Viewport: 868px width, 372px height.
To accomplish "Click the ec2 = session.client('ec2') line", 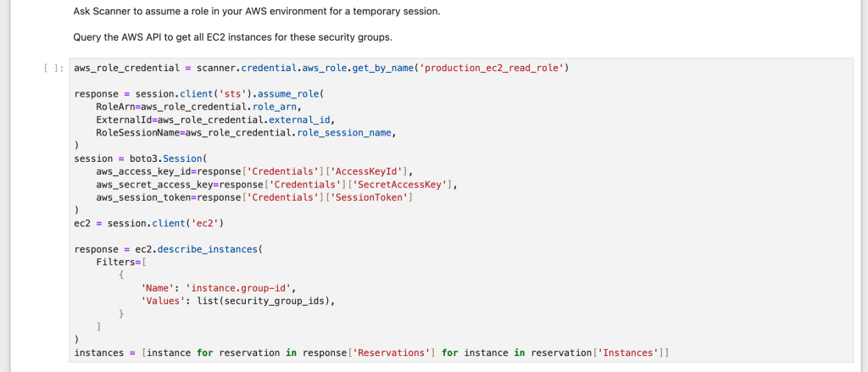I will point(149,223).
